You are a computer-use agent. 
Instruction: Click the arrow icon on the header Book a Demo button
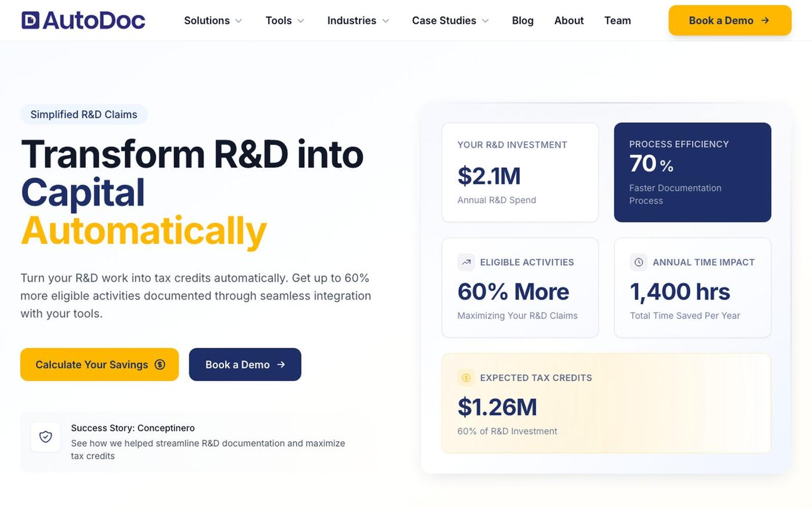click(765, 20)
